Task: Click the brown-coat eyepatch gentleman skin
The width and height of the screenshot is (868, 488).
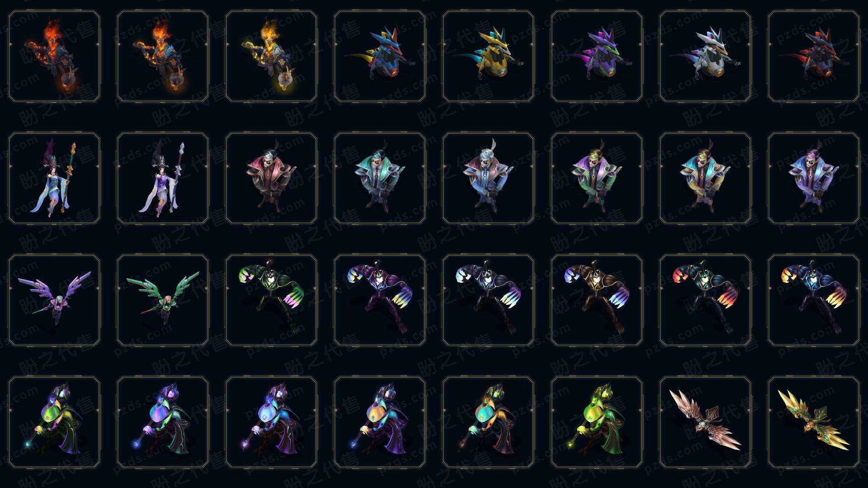Action: pyautogui.click(x=271, y=178)
